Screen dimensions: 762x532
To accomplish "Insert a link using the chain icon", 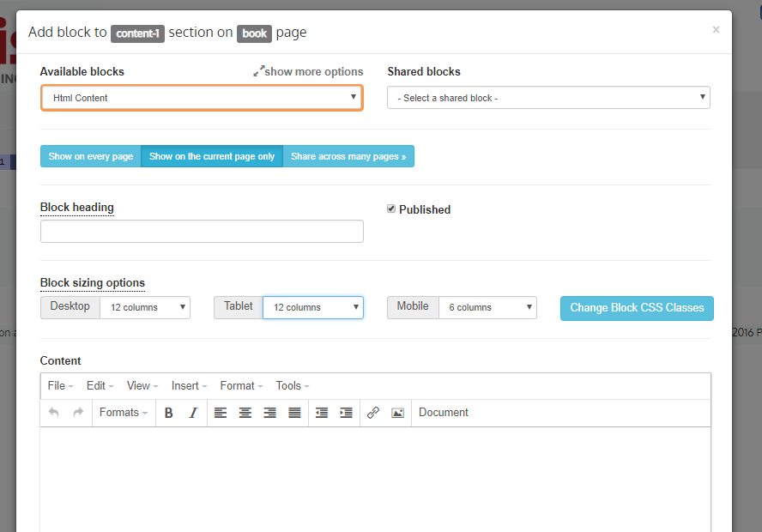I will coord(373,413).
